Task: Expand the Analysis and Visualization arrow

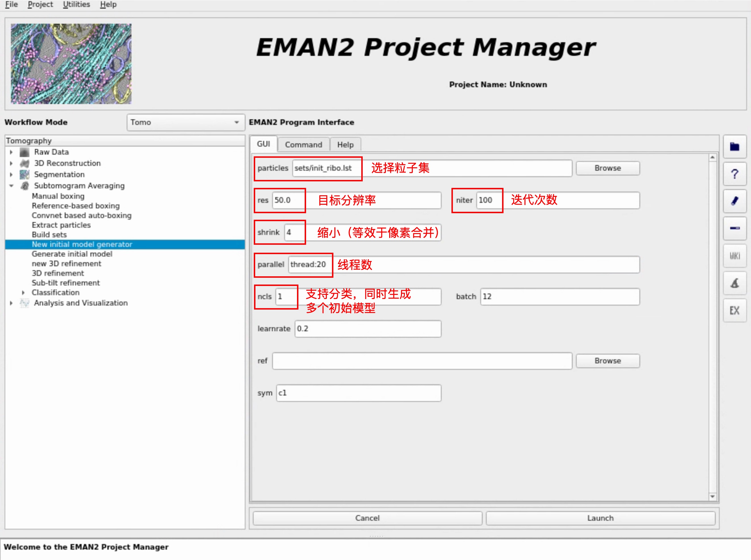Action: click(x=11, y=303)
